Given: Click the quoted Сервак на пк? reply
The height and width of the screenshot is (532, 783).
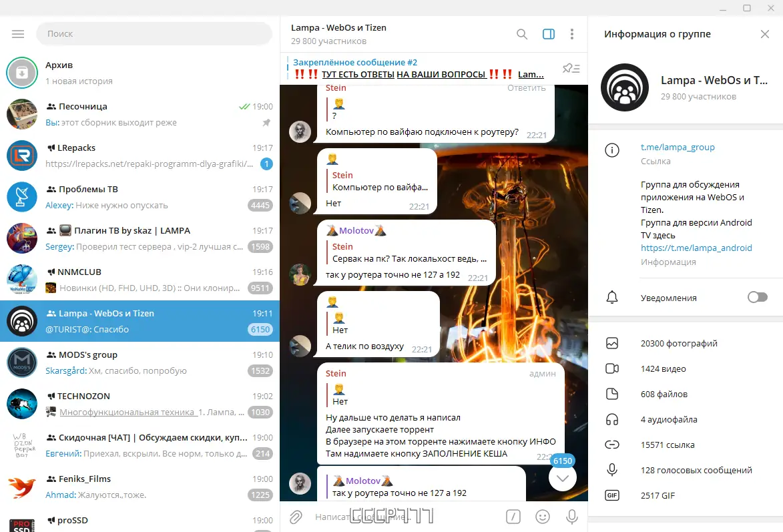Looking at the screenshot, I should pos(407,253).
